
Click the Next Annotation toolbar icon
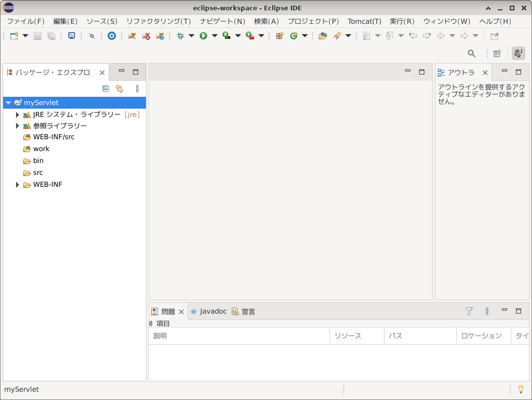(366, 36)
